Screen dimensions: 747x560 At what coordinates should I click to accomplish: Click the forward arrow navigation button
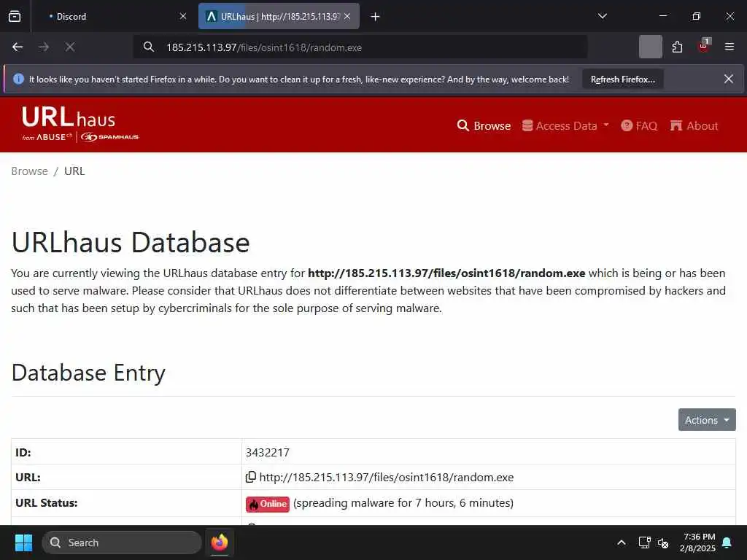coord(44,47)
